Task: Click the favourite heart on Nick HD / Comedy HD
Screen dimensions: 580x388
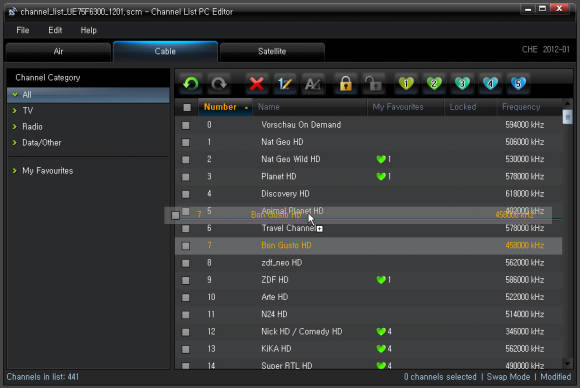Action: pyautogui.click(x=381, y=331)
